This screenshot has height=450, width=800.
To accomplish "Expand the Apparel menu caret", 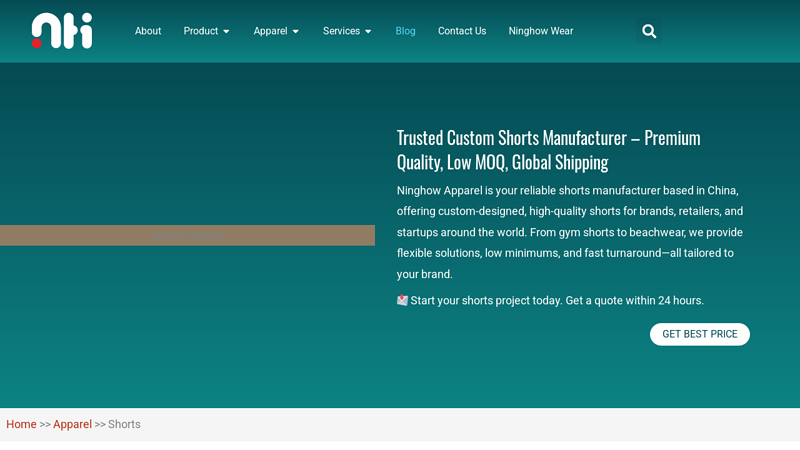I will click(x=295, y=32).
